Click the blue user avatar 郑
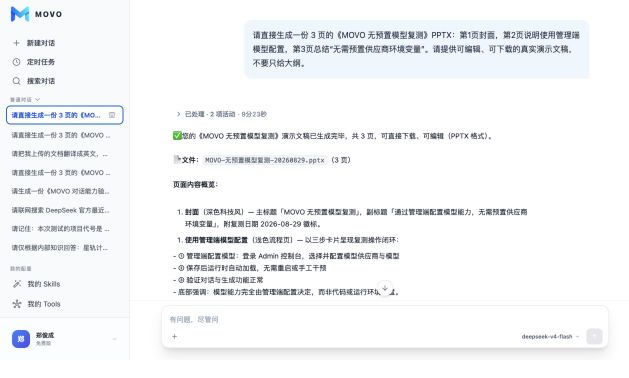The image size is (629, 378). 21,339
